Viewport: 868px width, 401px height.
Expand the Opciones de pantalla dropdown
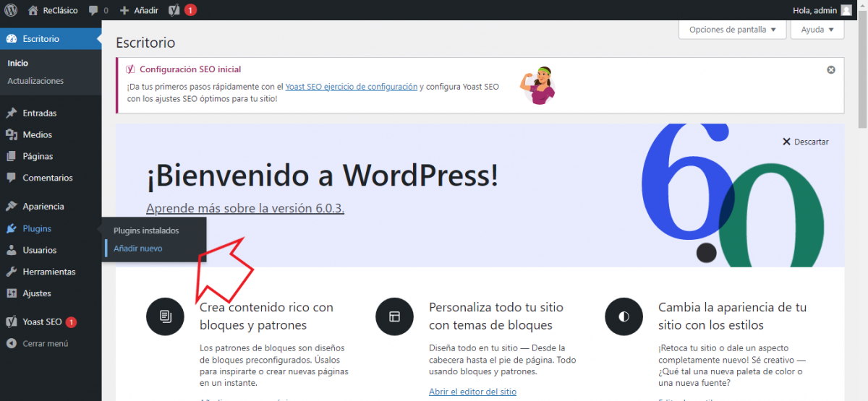[732, 30]
